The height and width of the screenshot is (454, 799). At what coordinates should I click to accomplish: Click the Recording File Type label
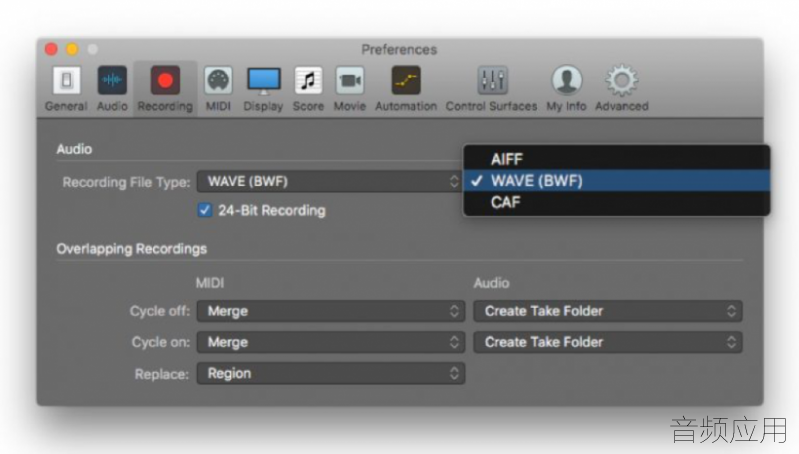click(x=126, y=182)
